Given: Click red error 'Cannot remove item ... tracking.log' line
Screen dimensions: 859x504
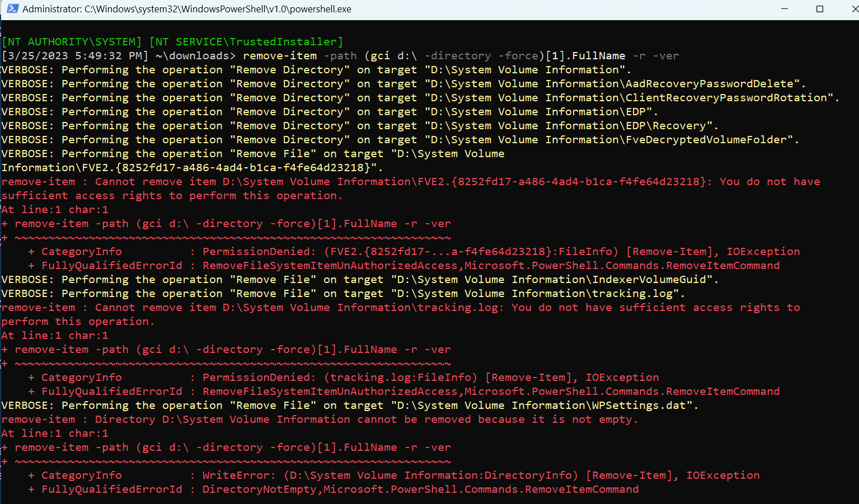Looking at the screenshot, I should click(401, 308).
